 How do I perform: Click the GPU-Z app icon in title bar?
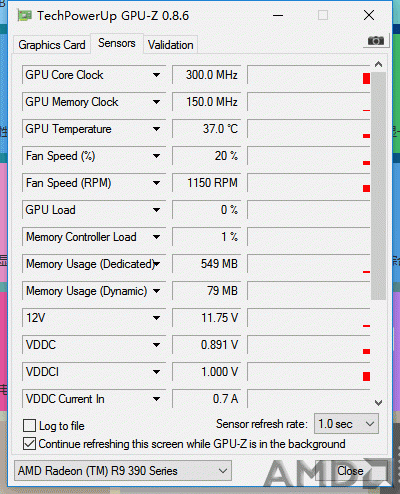click(x=24, y=15)
